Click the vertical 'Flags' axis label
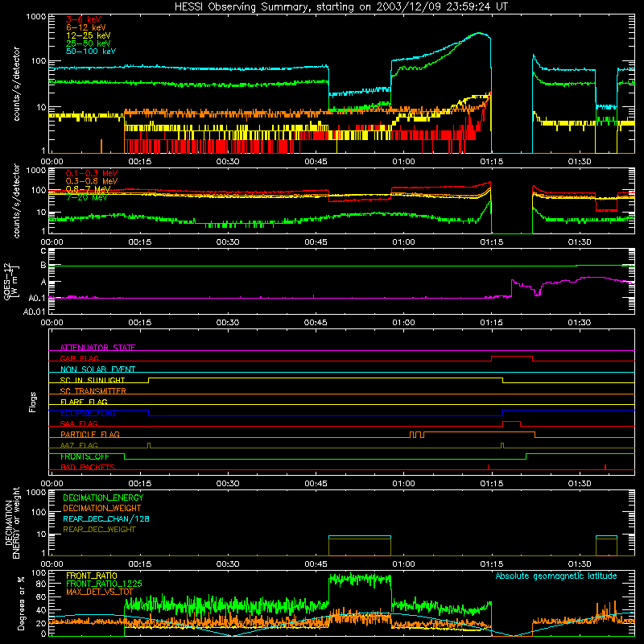 tap(32, 402)
